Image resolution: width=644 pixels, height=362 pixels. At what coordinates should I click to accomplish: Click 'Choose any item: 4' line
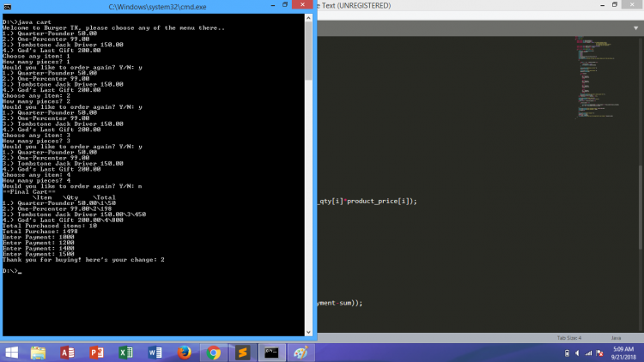click(37, 175)
